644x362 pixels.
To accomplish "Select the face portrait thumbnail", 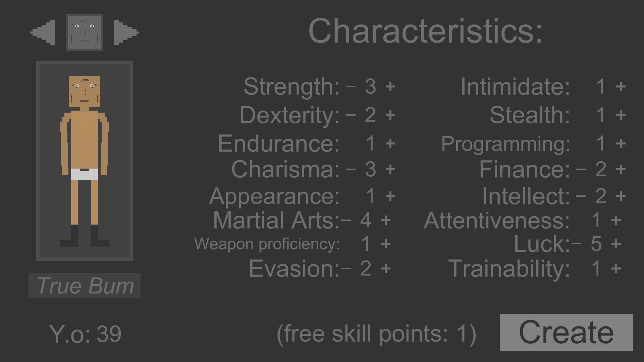I will (85, 33).
